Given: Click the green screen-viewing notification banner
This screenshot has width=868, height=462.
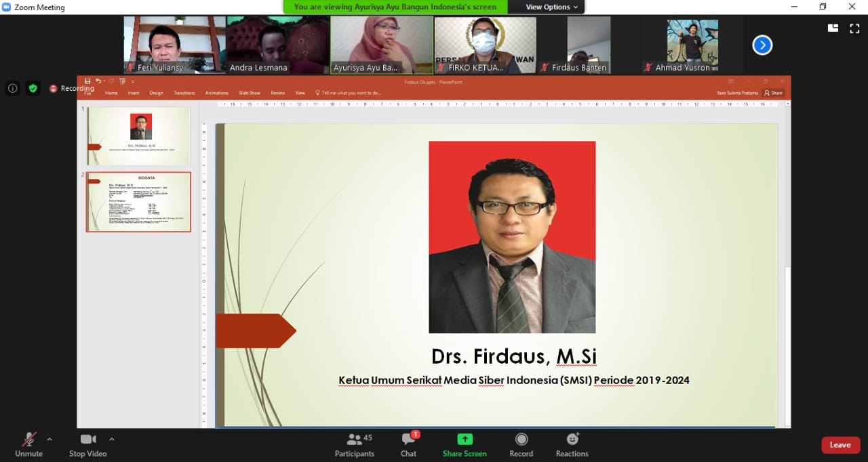Looking at the screenshot, I should point(395,7).
